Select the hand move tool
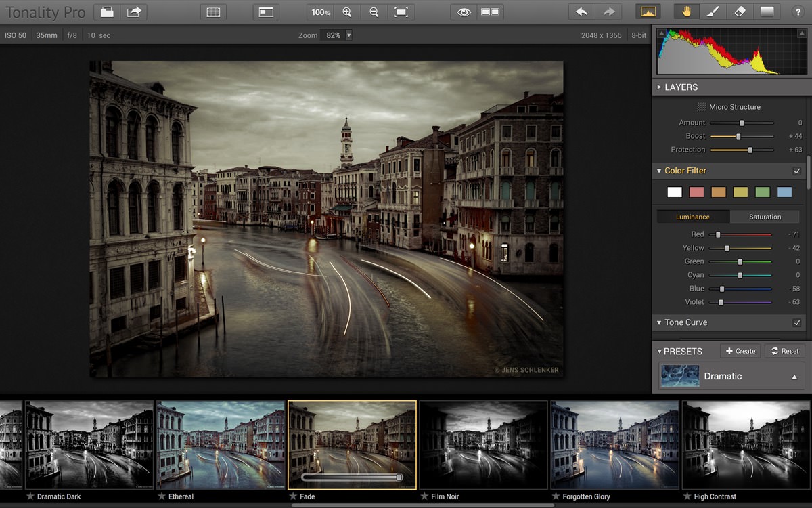The image size is (812, 508). (x=687, y=12)
